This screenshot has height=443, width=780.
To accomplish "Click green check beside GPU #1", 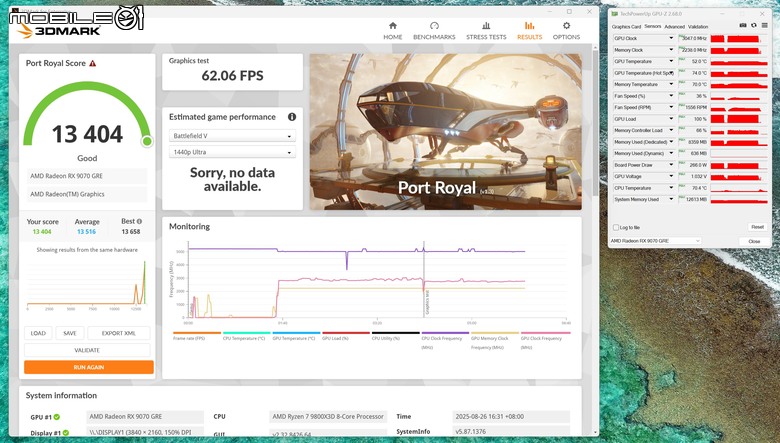I will coord(57,417).
